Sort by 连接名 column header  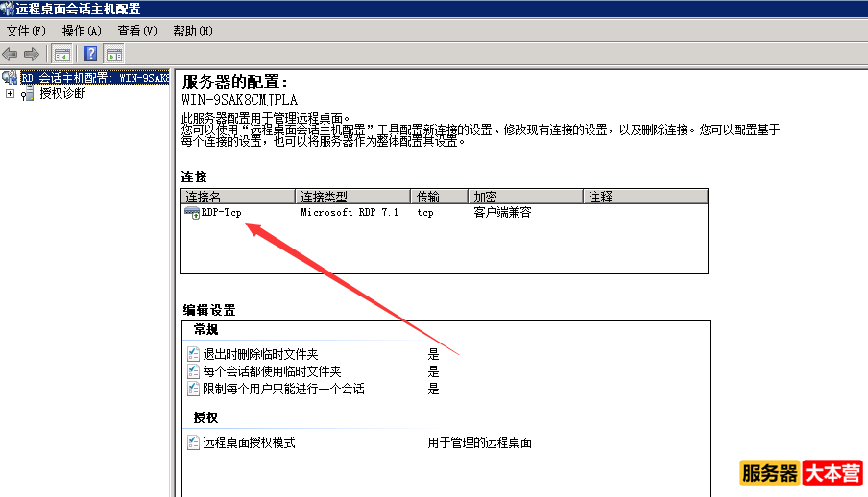[x=237, y=197]
